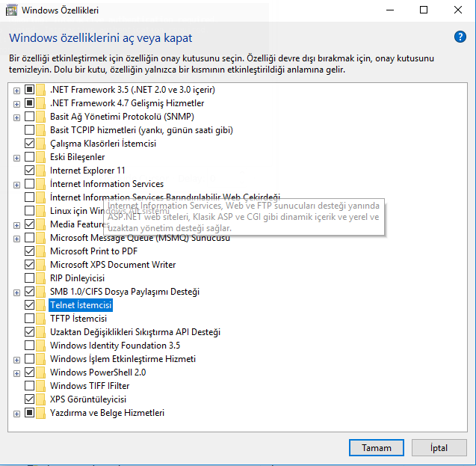Click folder icon beside Windows Identity Foundation 3.5
Image resolution: width=476 pixels, height=466 pixels.
[x=40, y=346]
